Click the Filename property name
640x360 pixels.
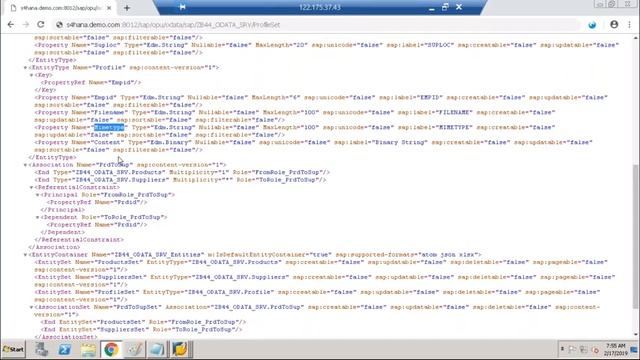[x=109, y=112]
